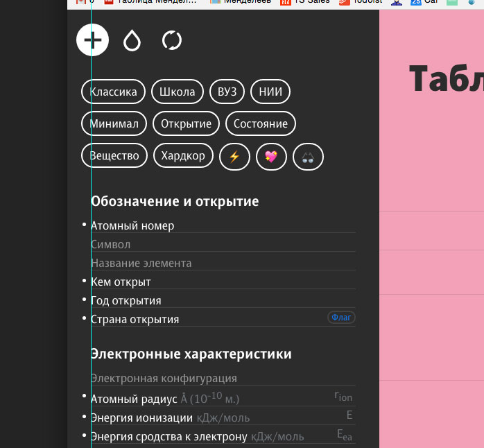Viewport: 484px width, 448px height.
Task: Switch to the Школа preset
Action: point(178,92)
